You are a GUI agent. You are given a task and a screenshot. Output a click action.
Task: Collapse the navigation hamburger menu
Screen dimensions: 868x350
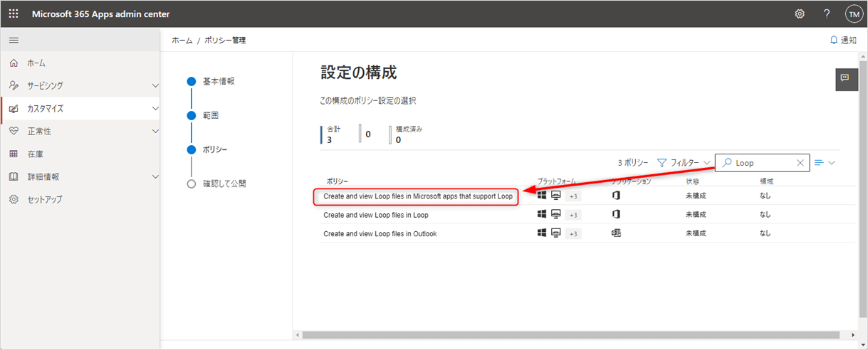click(x=14, y=41)
